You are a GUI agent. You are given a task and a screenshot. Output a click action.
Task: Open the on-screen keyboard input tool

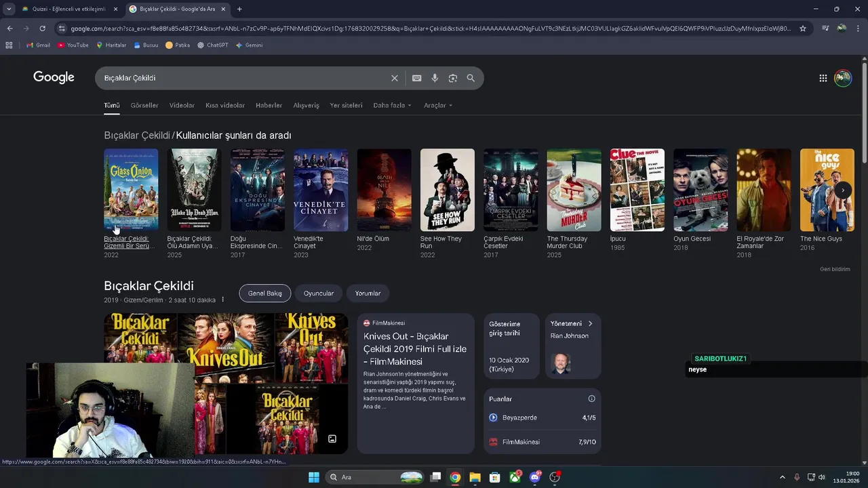(x=417, y=78)
